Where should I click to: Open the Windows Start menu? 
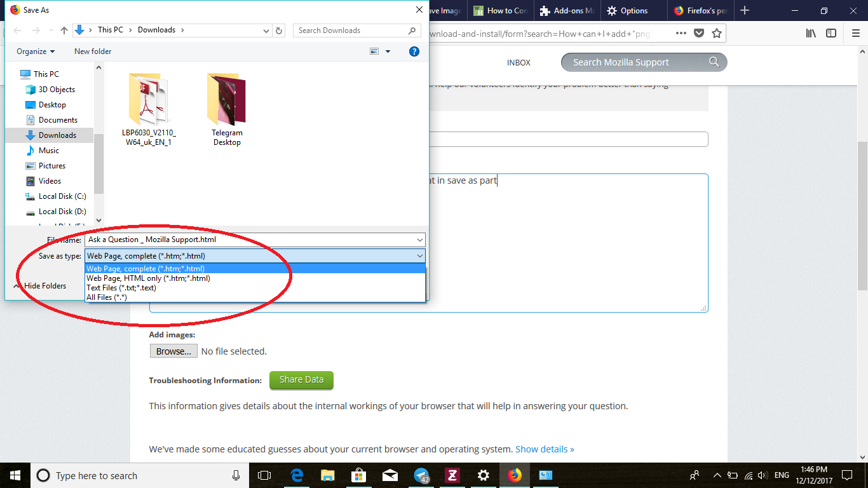pyautogui.click(x=15, y=475)
